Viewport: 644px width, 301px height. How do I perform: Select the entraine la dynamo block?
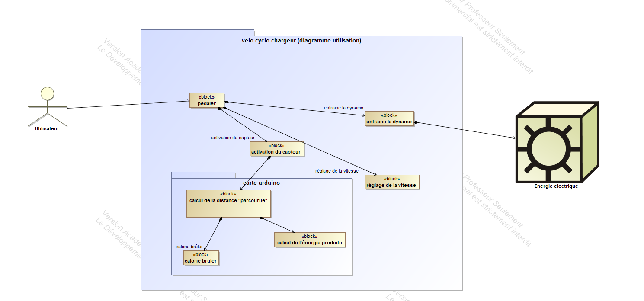[389, 118]
